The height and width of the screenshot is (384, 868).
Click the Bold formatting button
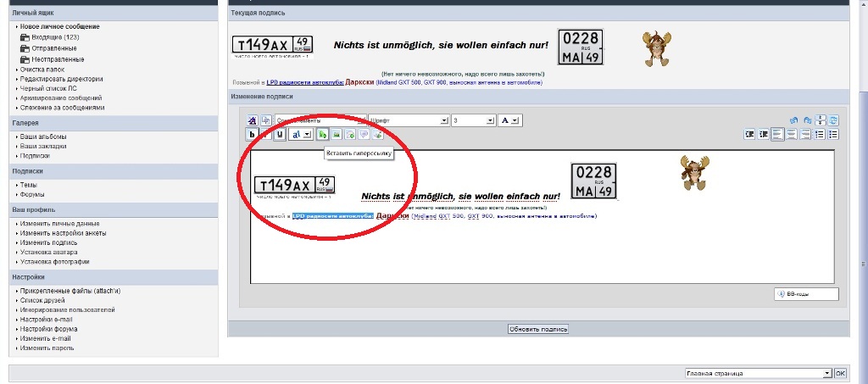coord(252,134)
